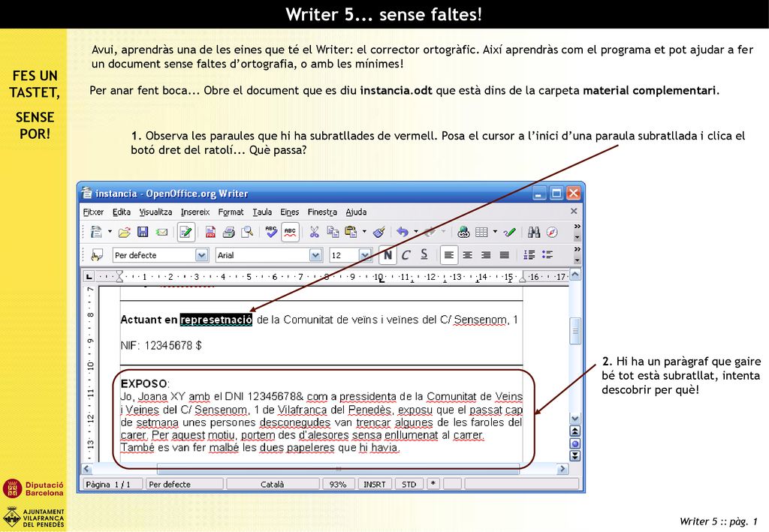Click the horizontal scrollbar thumb
This screenshot has height=532, width=769.
point(338,469)
